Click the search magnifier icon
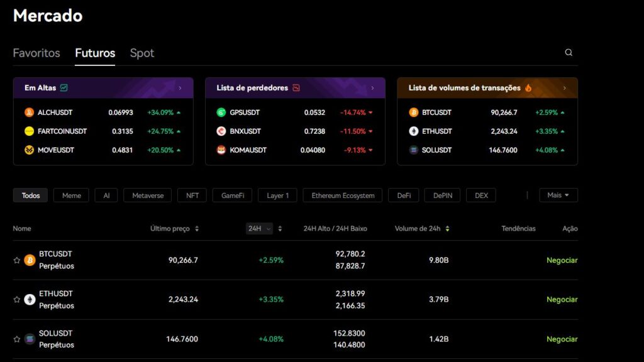The width and height of the screenshot is (644, 362). point(569,53)
